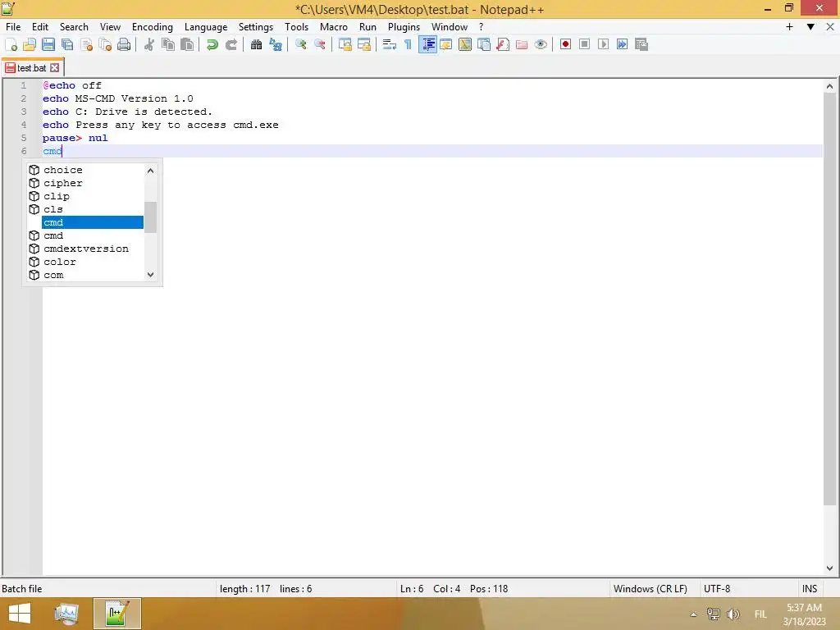Select the test.bat document tab
840x630 pixels.
[x=32, y=67]
